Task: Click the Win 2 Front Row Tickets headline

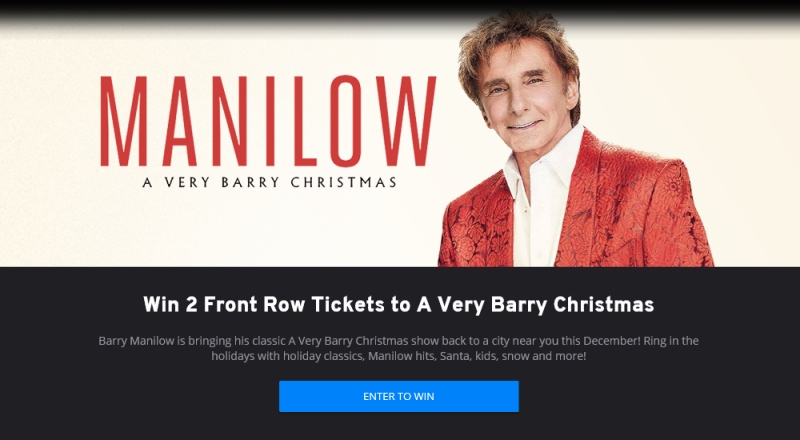Action: [x=398, y=305]
